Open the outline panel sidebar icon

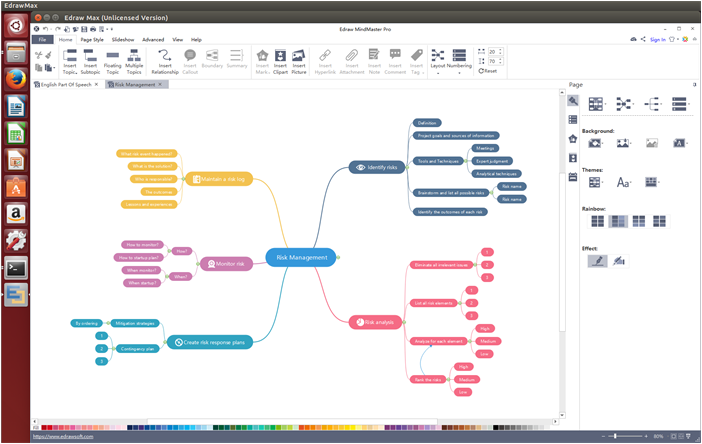[x=573, y=120]
